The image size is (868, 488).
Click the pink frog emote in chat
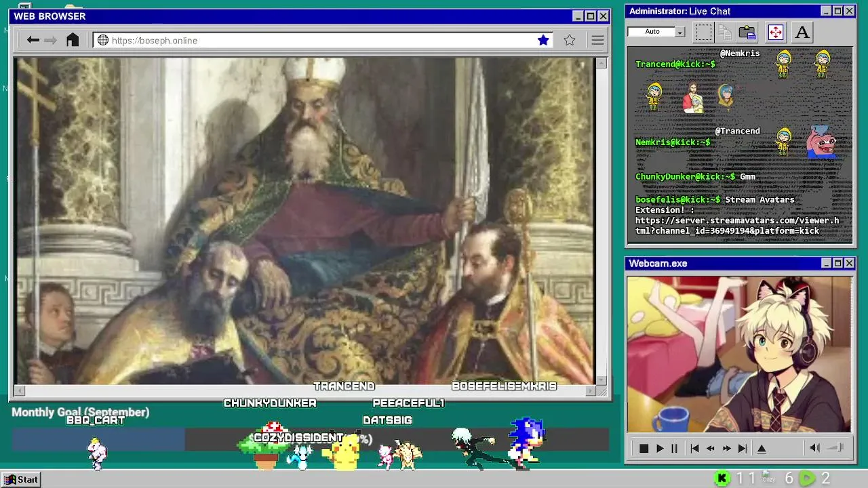tap(821, 142)
